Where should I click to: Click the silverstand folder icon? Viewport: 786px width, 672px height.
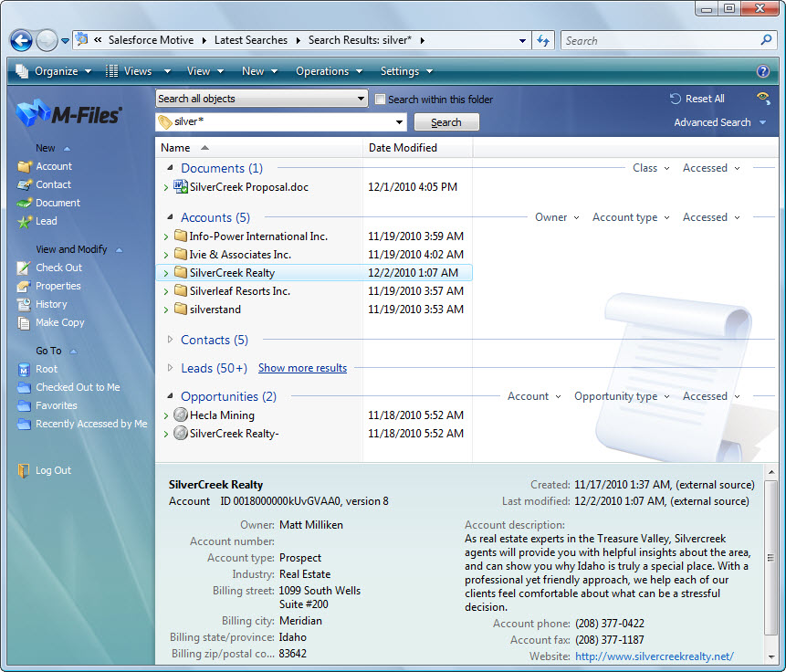point(181,309)
